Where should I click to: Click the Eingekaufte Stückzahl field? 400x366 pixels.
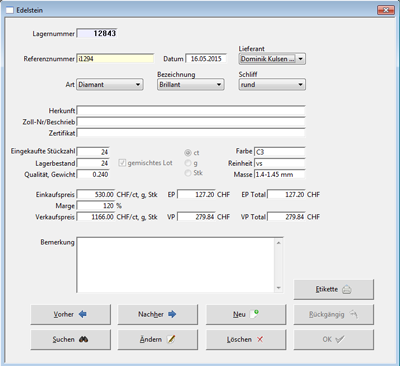pos(93,152)
